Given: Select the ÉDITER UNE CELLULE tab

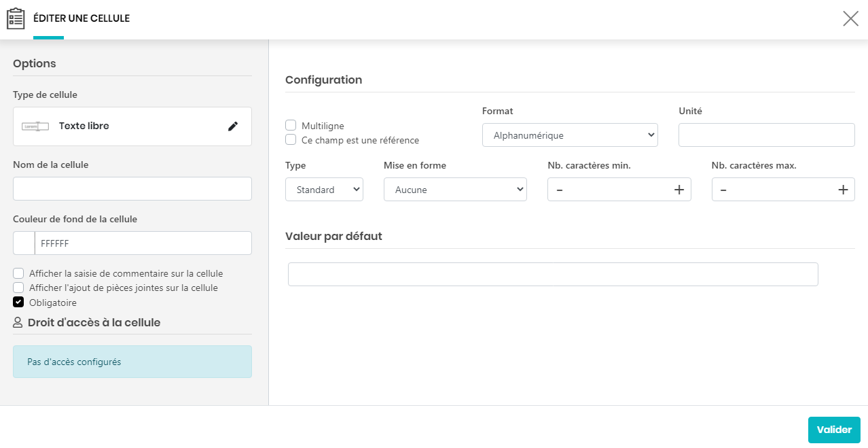Looking at the screenshot, I should click(82, 18).
